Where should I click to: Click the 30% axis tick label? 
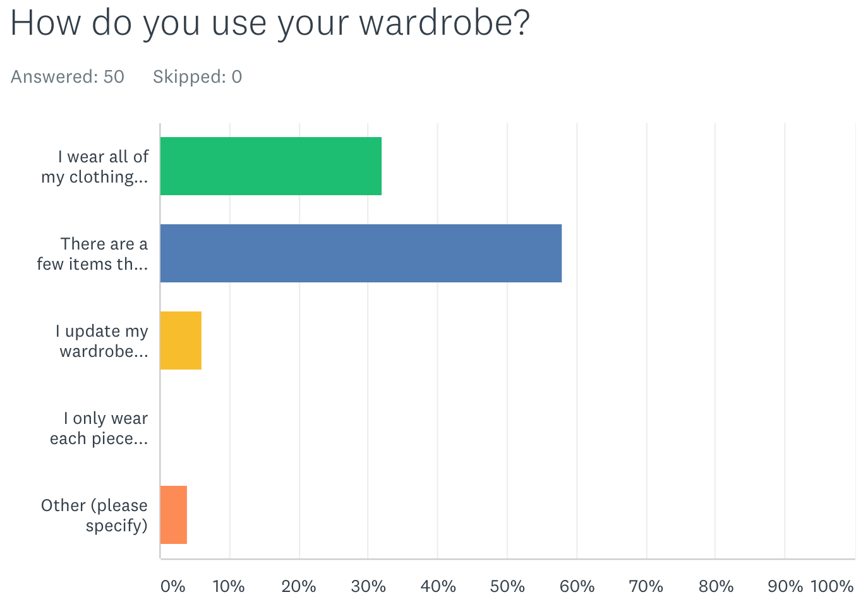(x=368, y=586)
